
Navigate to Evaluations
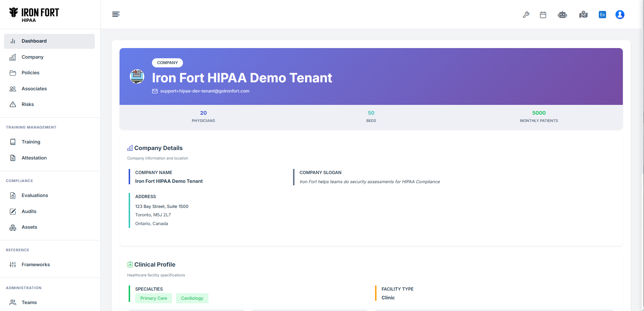click(x=35, y=196)
